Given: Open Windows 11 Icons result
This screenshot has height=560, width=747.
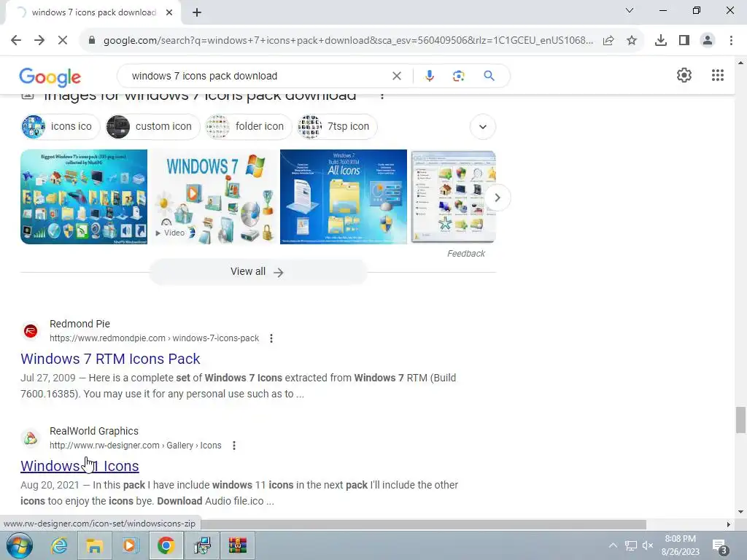Looking at the screenshot, I should pyautogui.click(x=80, y=466).
